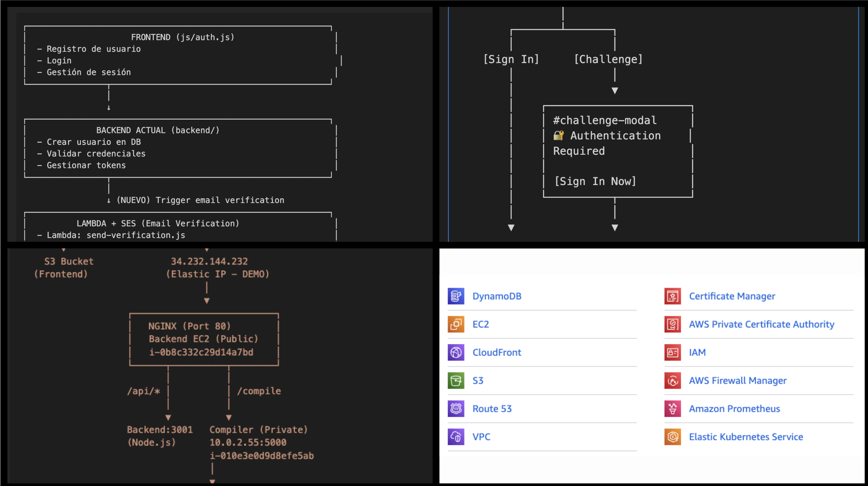Open the DynamoDB link
Viewport: 868px width, 486px height.
[497, 296]
